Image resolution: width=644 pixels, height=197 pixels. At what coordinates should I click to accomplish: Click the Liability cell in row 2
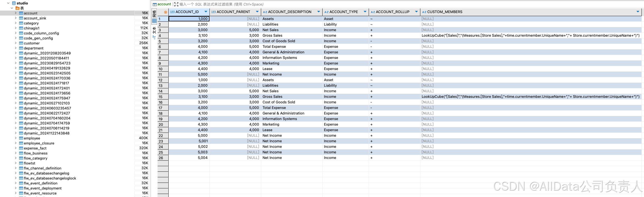pyautogui.click(x=346, y=24)
